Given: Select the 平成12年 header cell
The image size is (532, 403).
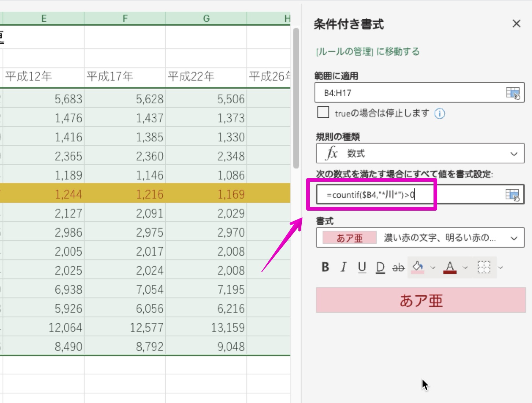Looking at the screenshot, I should point(44,77).
